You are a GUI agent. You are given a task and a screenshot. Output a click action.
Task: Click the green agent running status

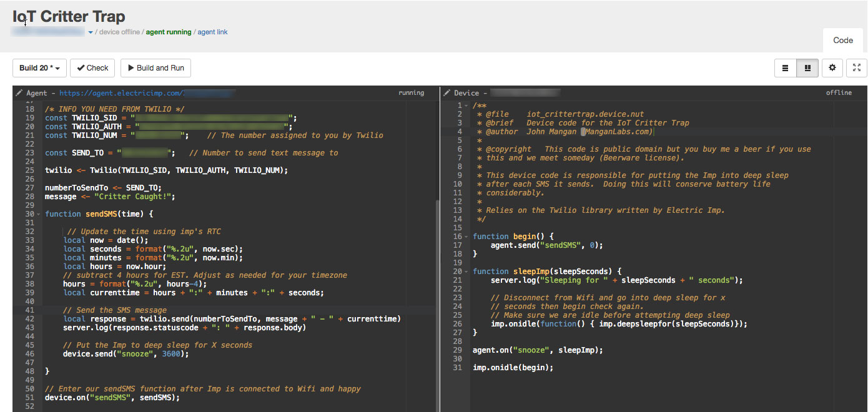click(x=169, y=32)
